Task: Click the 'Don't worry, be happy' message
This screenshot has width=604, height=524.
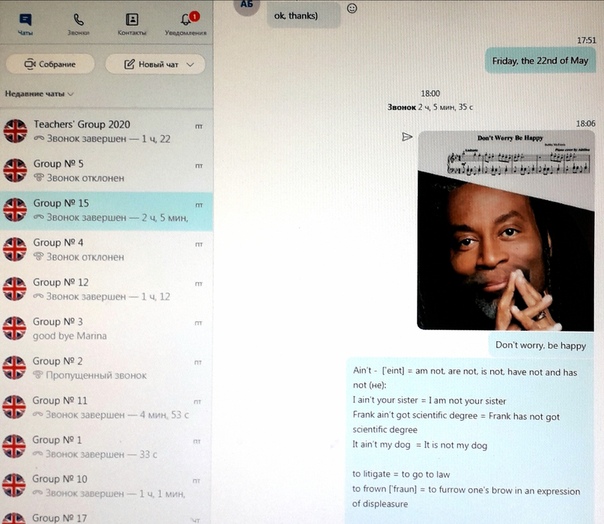Action: coord(541,345)
